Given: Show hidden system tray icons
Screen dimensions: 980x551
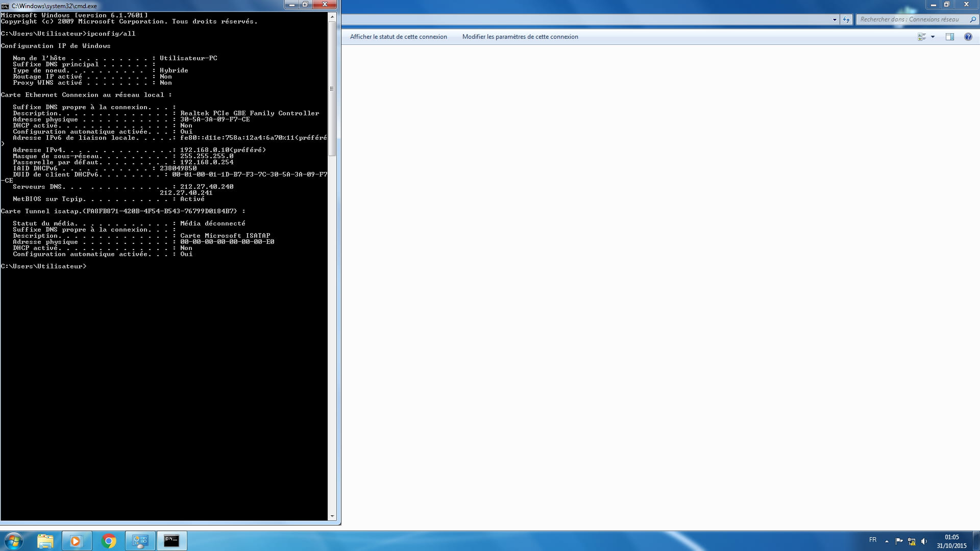Looking at the screenshot, I should (x=887, y=541).
